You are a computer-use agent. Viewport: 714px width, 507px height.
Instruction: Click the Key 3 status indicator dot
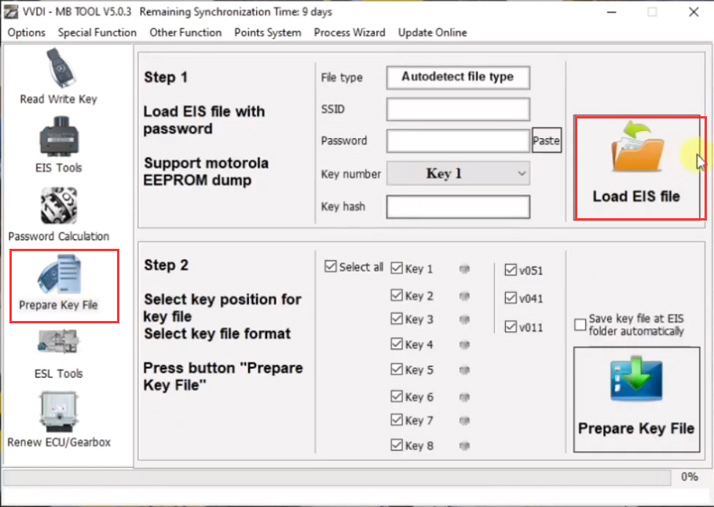(x=464, y=320)
